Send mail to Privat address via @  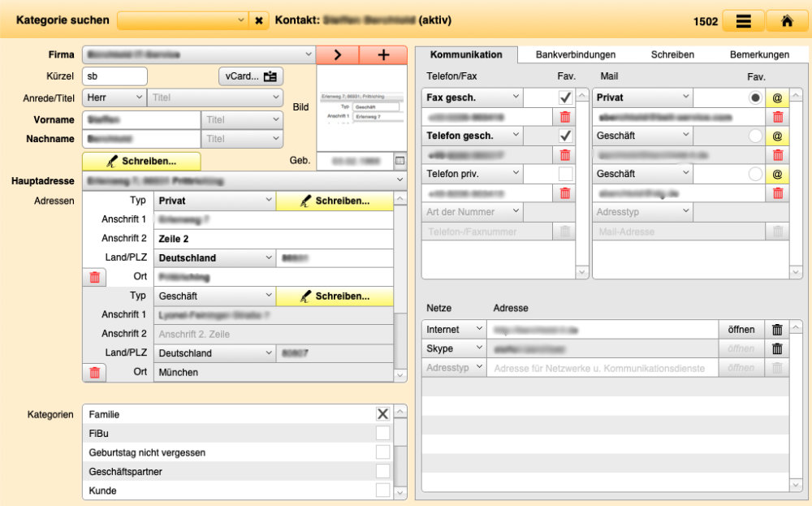(777, 97)
